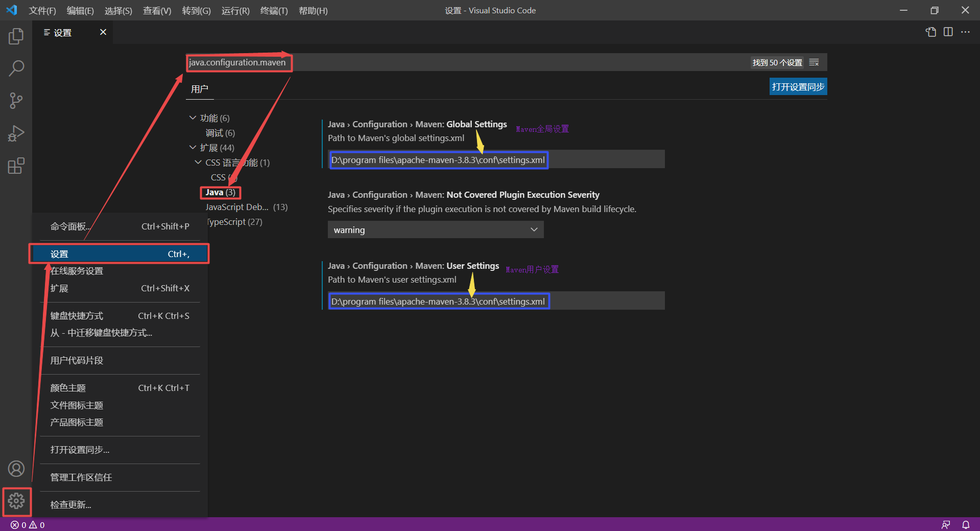The image size is (980, 531).
Task: Click the 打开设置同步 button
Action: click(798, 87)
